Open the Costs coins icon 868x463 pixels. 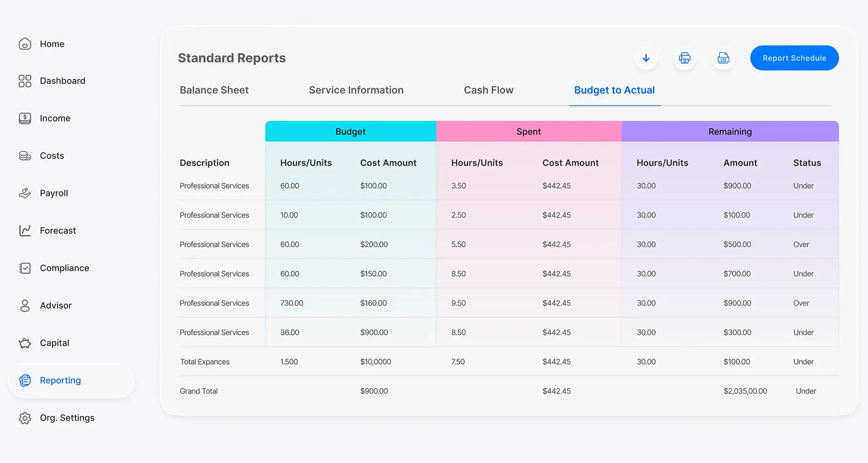click(x=25, y=156)
